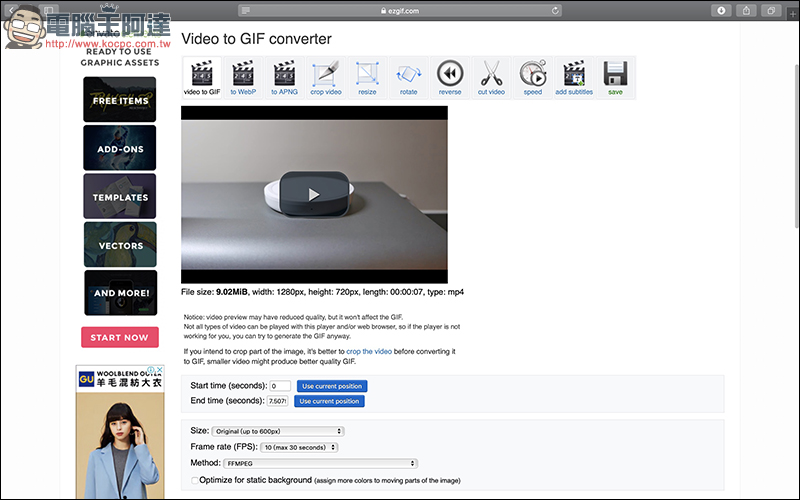Click the ezgif.com address bar
800x500 pixels.
pos(400,11)
